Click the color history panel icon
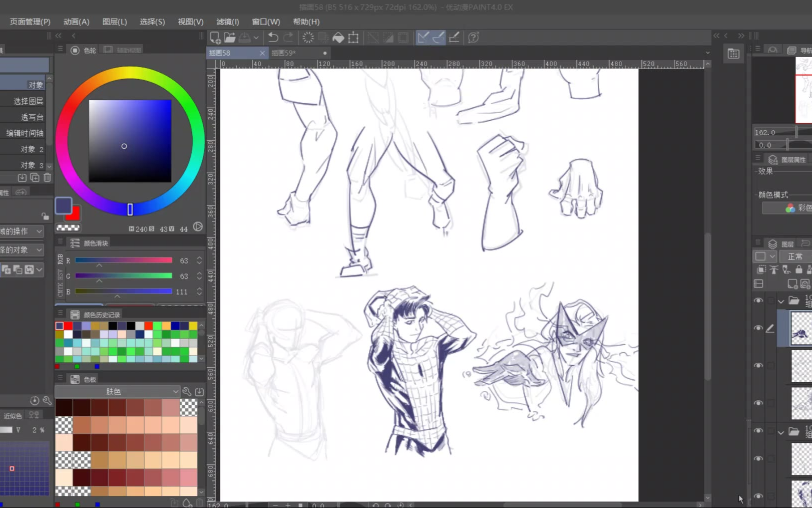Image resolution: width=812 pixels, height=508 pixels. pos(75,315)
